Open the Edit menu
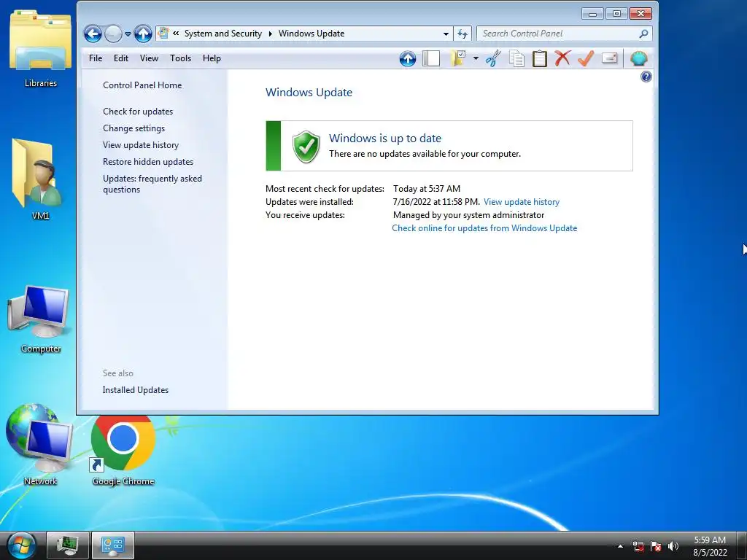Viewport: 747px width, 560px height. click(x=121, y=58)
